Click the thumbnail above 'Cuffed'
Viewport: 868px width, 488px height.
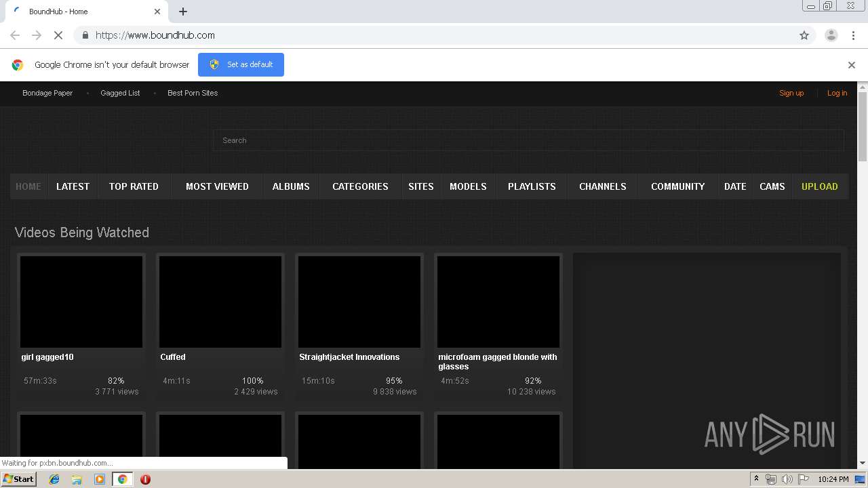pos(220,302)
